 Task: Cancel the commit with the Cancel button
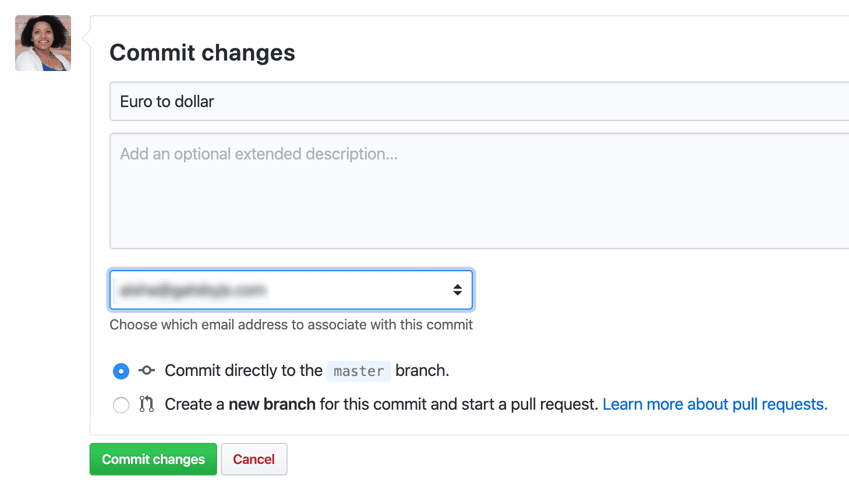coord(254,459)
